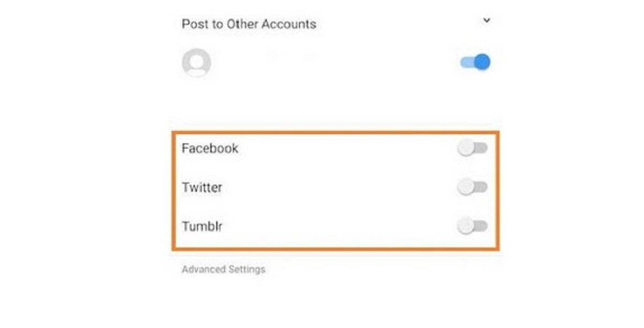Click the blue knob of account switch
This screenshot has height=328, width=644.
click(482, 62)
